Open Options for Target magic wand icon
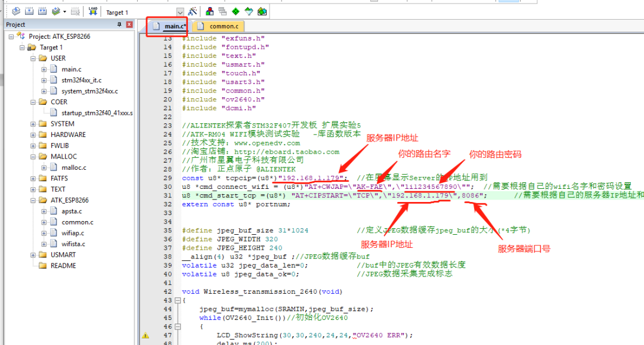 point(192,12)
